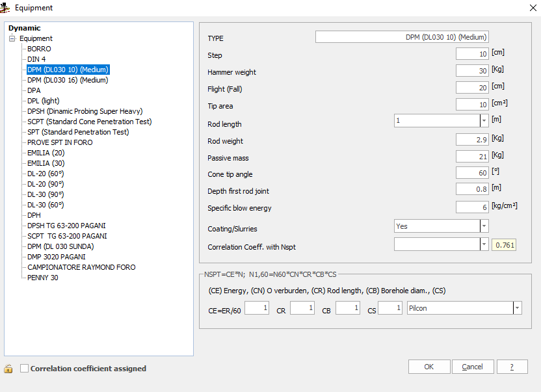Click the TYPE name field
Image resolution: width=541 pixels, height=392 pixels.
click(402, 37)
